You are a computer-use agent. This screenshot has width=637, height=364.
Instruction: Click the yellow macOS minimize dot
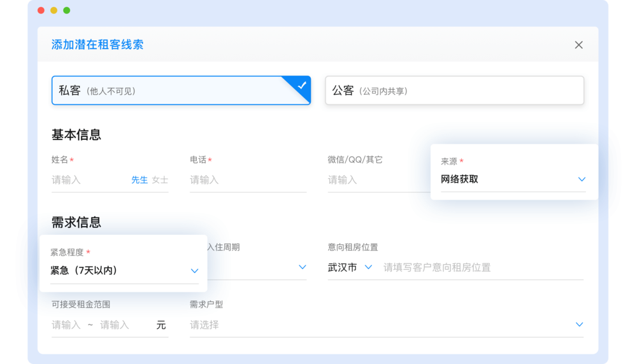[x=54, y=10]
